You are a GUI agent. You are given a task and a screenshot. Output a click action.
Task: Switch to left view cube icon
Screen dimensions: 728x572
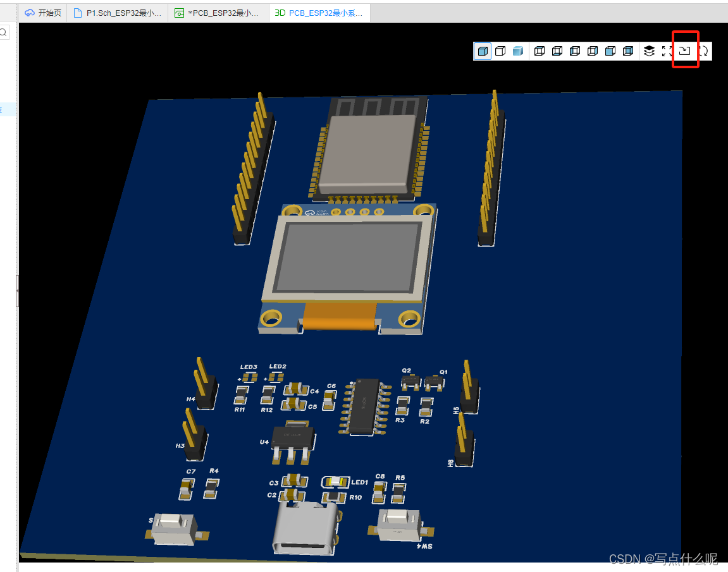tap(575, 51)
